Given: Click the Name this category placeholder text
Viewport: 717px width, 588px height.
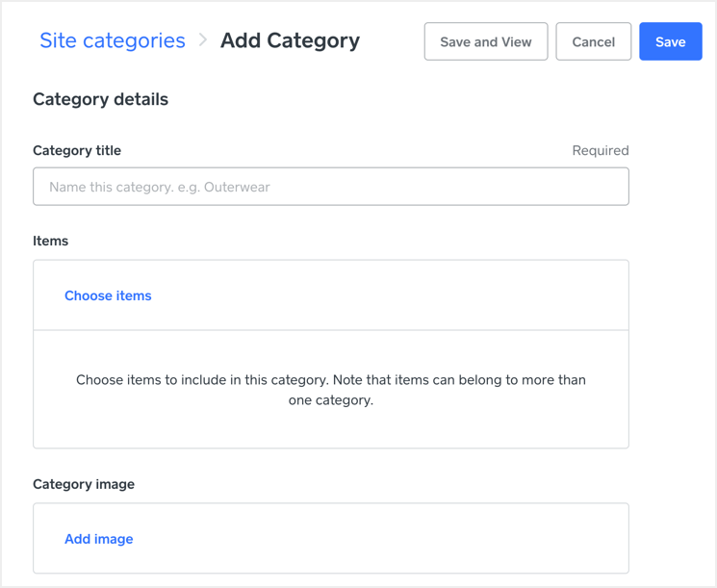Looking at the screenshot, I should click(x=159, y=187).
